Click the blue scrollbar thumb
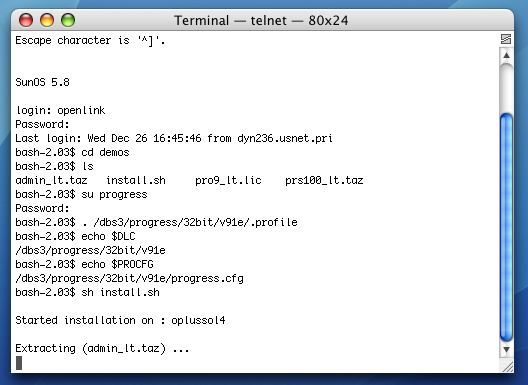 tap(506, 228)
